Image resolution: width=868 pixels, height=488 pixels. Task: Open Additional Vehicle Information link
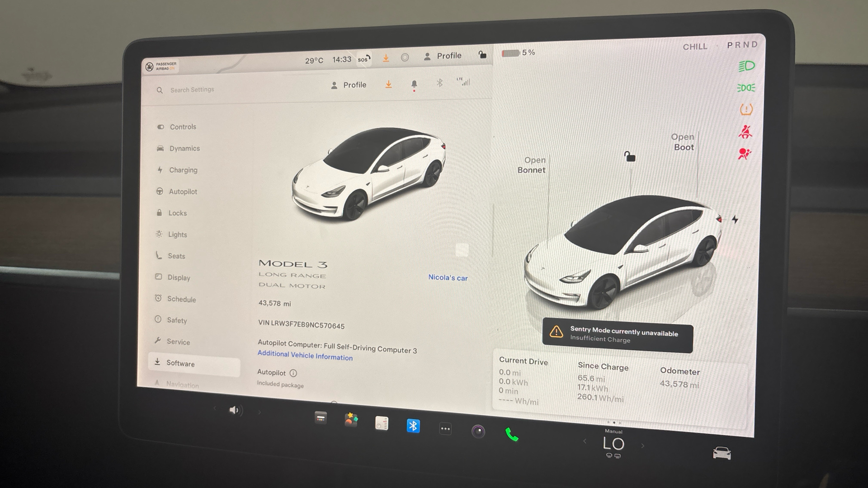click(x=305, y=355)
